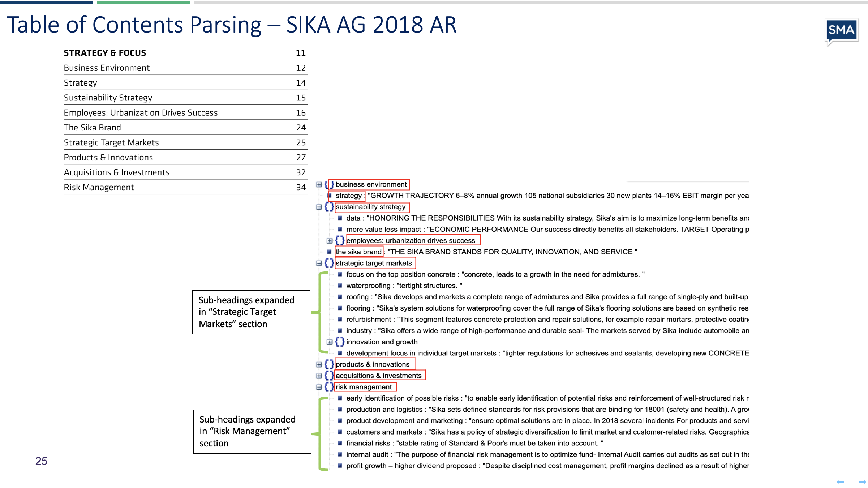Image resolution: width=868 pixels, height=488 pixels.
Task: Click square bullet icon beside industry
Action: click(x=340, y=330)
